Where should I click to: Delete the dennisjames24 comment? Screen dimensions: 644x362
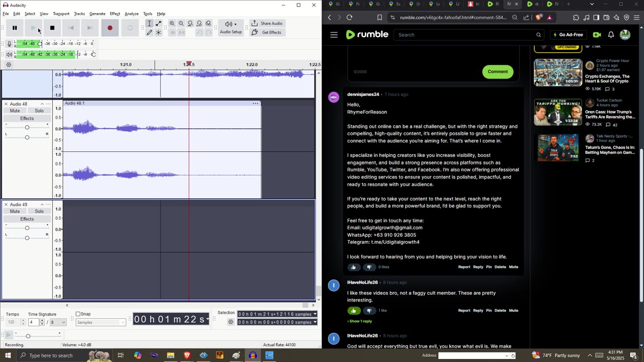point(500,267)
